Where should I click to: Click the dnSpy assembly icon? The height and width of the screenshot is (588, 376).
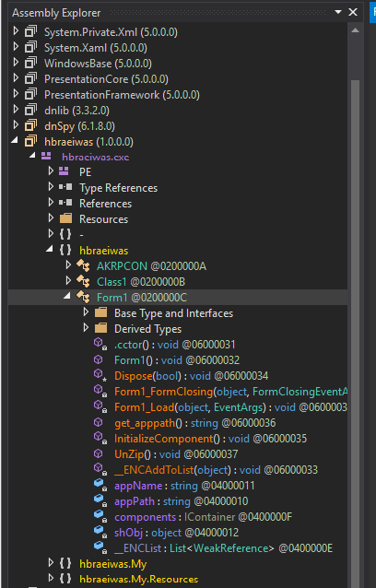31,125
